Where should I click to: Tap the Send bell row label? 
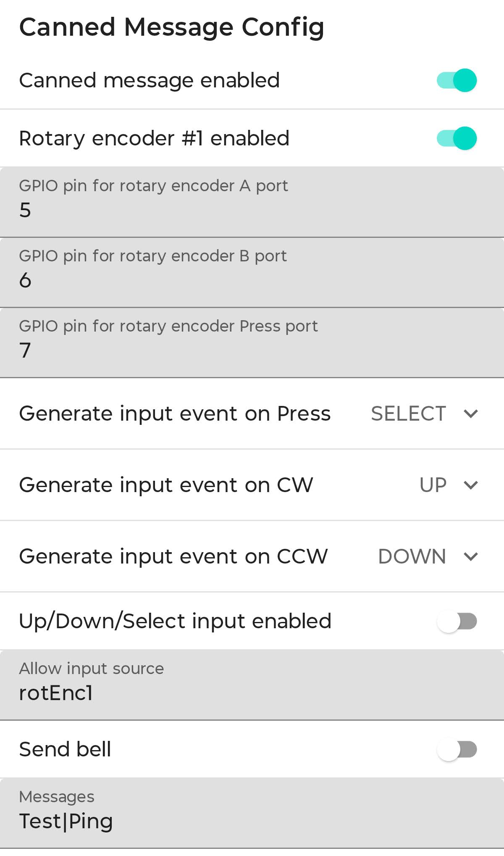pyautogui.click(x=65, y=749)
